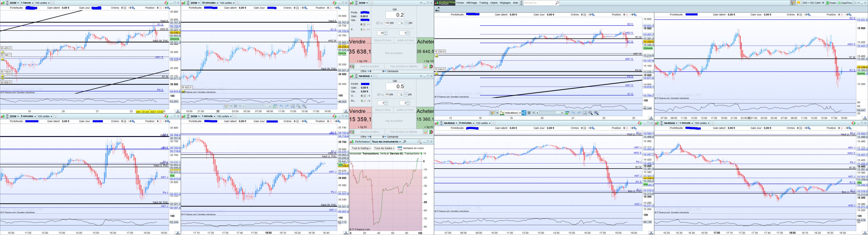Click the grid layout icon beside DOW Inverser position

pyautogui.click(x=352, y=66)
